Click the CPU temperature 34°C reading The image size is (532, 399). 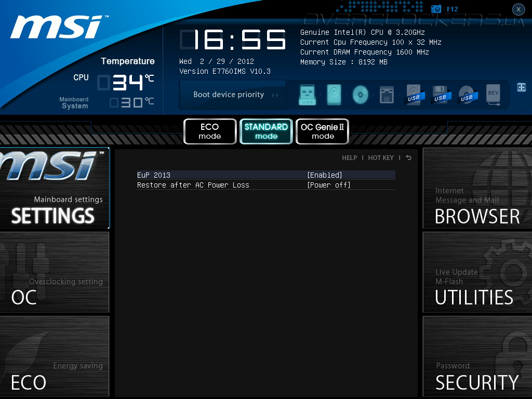click(126, 83)
